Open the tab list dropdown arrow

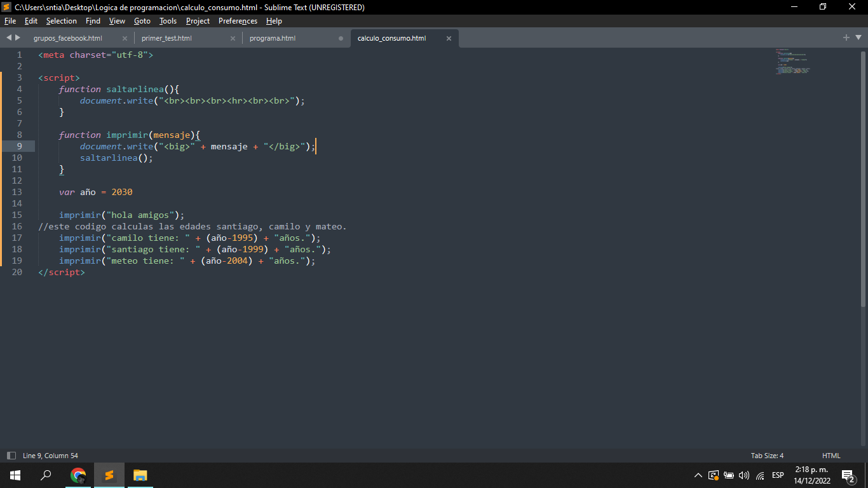point(858,38)
